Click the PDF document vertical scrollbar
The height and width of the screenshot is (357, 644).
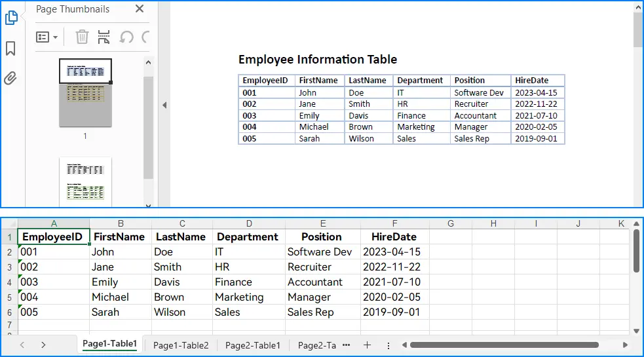(x=638, y=29)
